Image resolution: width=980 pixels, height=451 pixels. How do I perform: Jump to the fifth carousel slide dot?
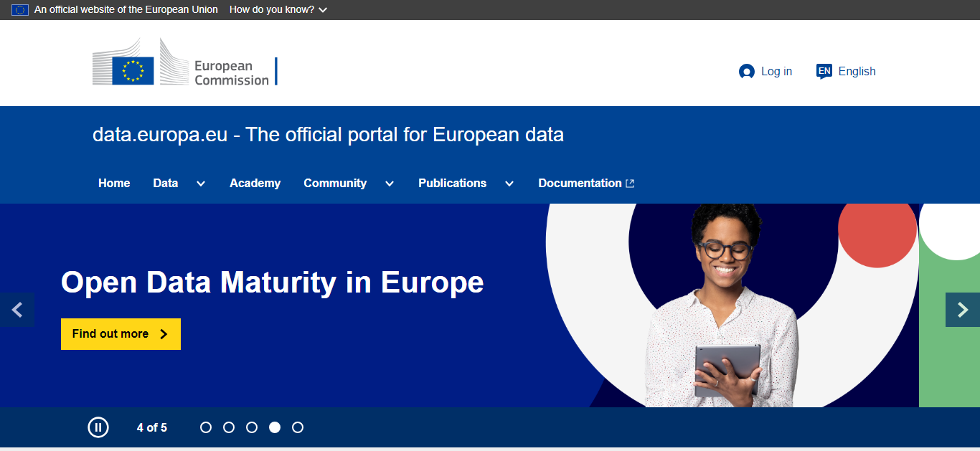pos(298,427)
